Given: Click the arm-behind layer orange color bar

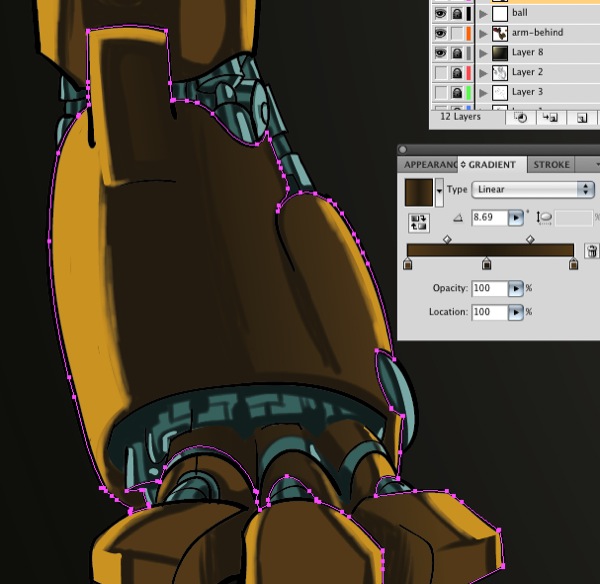Looking at the screenshot, I should 469,33.
